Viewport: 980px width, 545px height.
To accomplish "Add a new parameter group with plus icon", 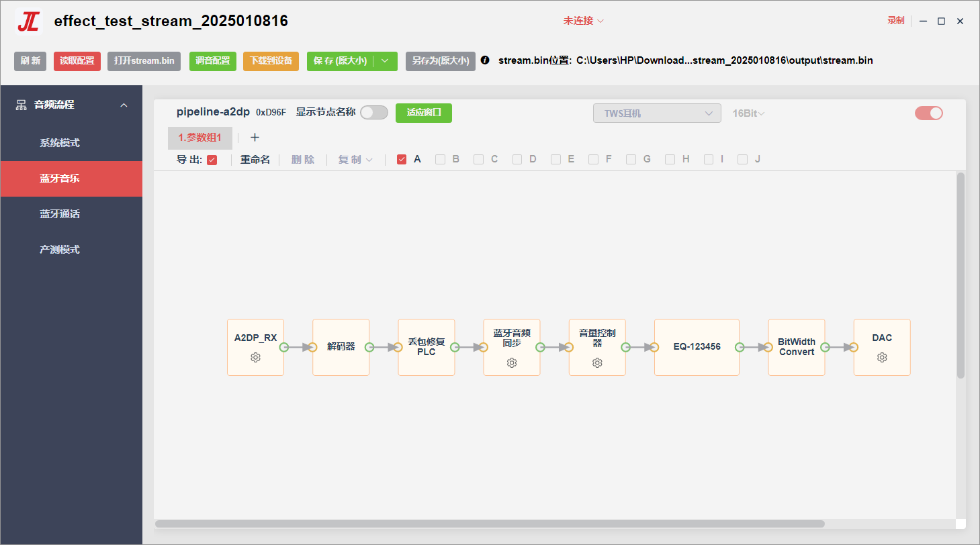I will pos(255,138).
